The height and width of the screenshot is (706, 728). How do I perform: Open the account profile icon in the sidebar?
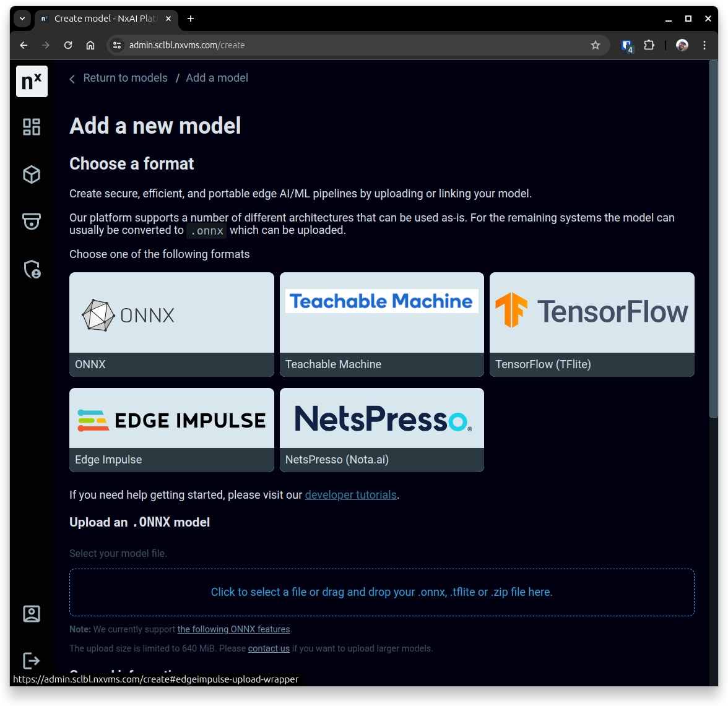pos(32,613)
